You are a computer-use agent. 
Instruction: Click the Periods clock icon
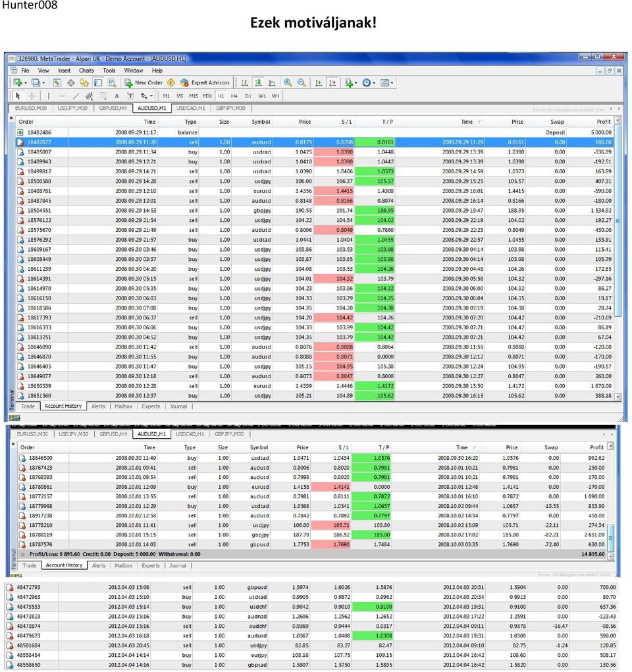(x=367, y=83)
